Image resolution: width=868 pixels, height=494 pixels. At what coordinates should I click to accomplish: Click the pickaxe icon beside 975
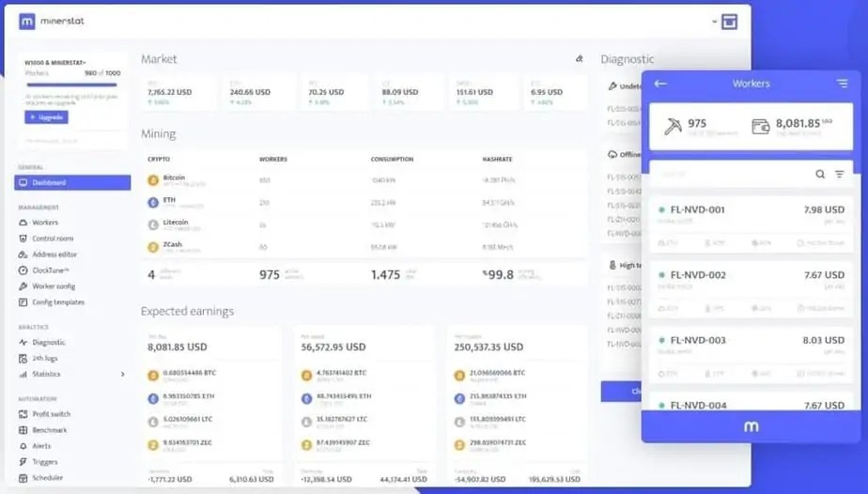click(673, 126)
